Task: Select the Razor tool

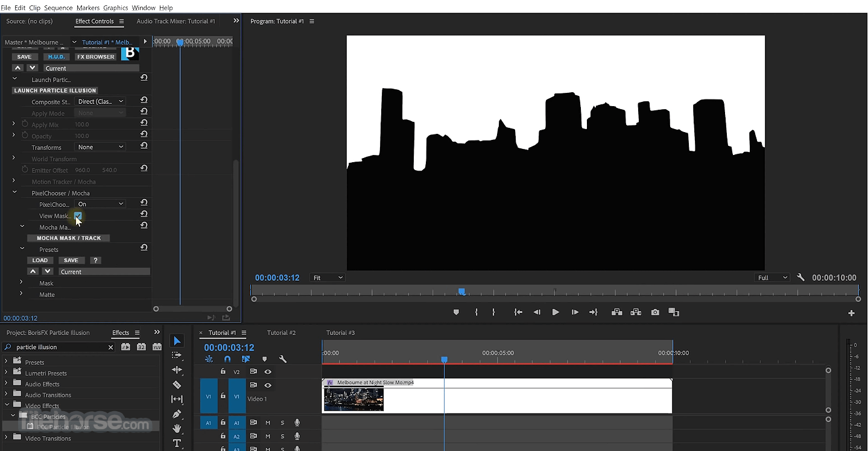Action: [x=177, y=385]
